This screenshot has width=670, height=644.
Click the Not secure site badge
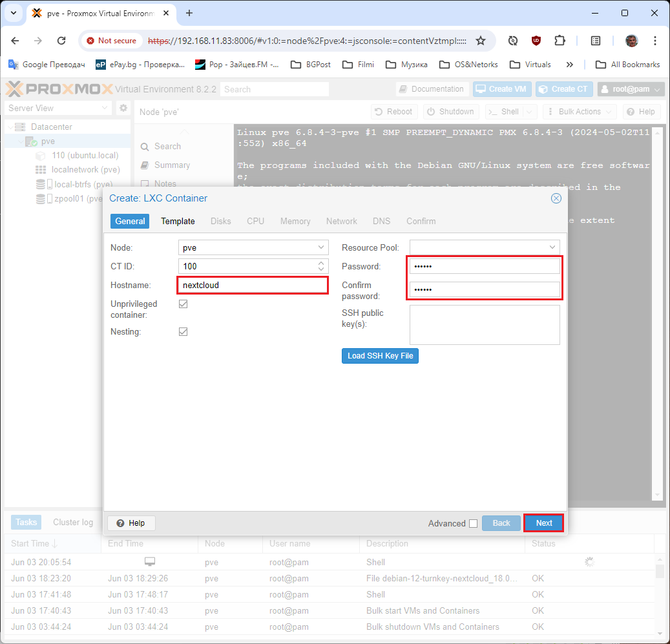tap(112, 41)
